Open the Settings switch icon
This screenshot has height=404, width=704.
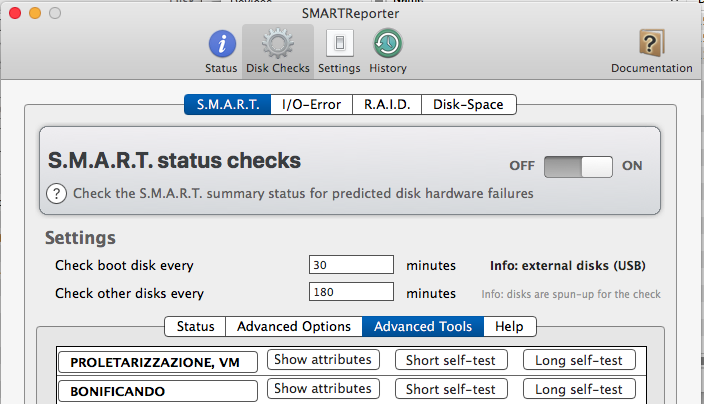tap(339, 43)
